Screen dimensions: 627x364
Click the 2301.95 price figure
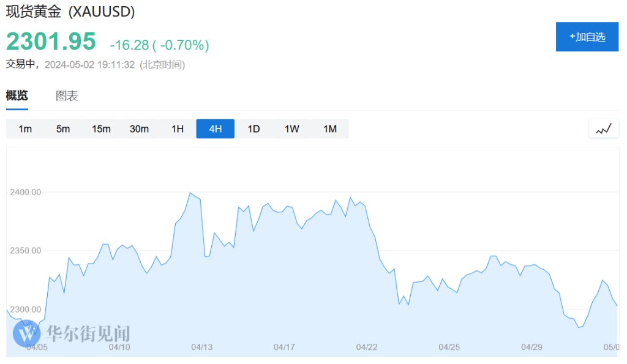(x=51, y=42)
